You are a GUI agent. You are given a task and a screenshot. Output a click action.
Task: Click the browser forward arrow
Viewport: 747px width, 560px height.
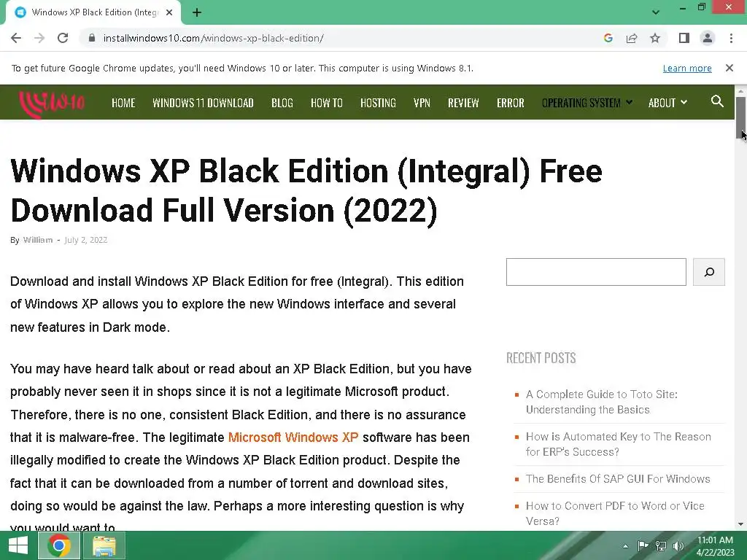click(39, 38)
